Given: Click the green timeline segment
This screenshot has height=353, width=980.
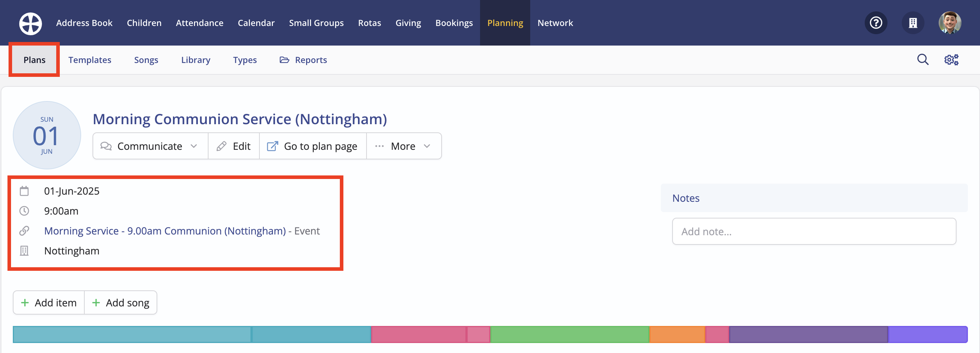Looking at the screenshot, I should (x=570, y=334).
